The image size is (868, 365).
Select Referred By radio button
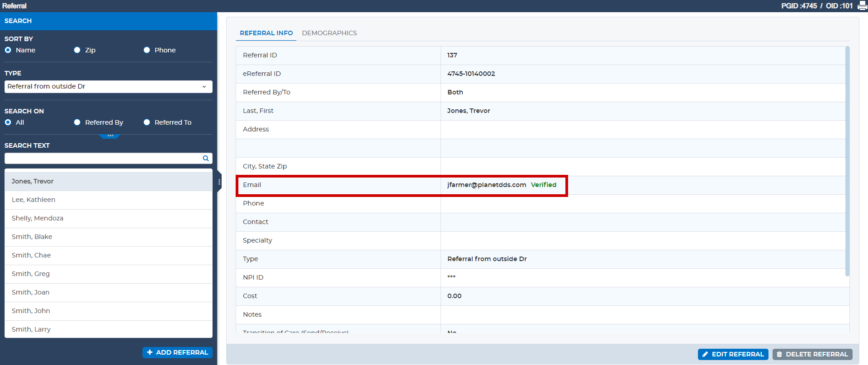77,122
